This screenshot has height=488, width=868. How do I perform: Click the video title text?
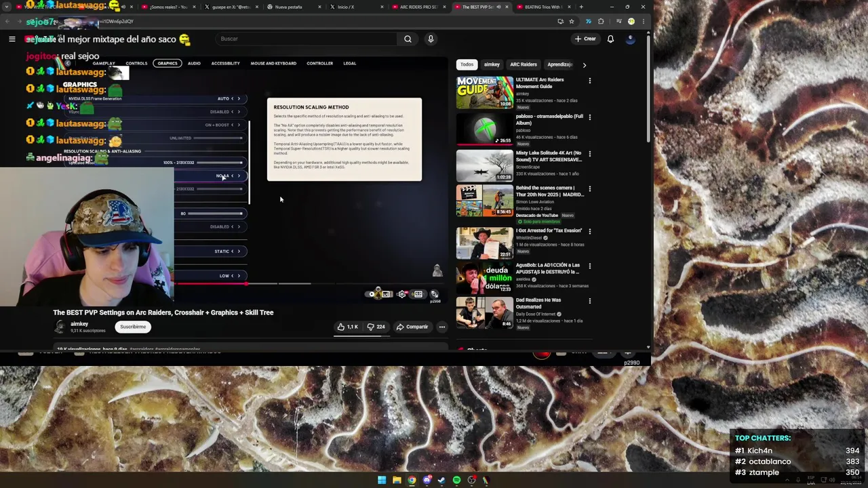pos(163,312)
